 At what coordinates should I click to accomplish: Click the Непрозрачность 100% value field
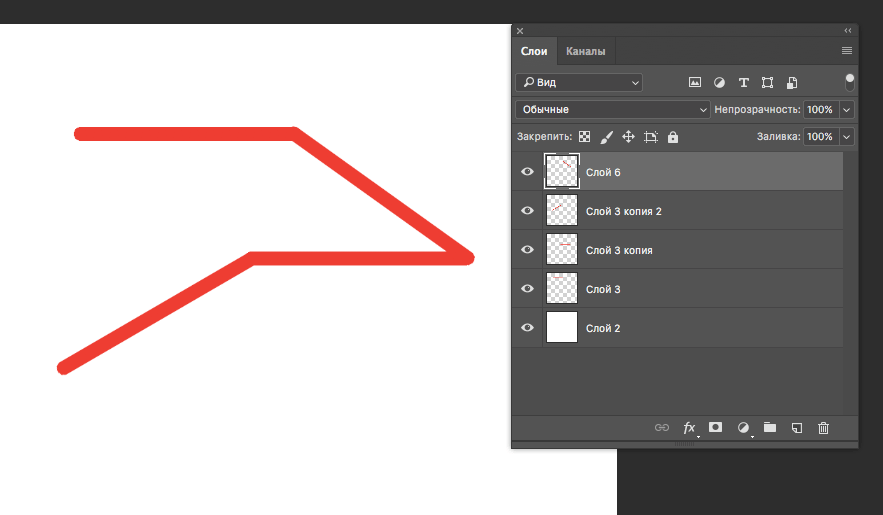[820, 109]
